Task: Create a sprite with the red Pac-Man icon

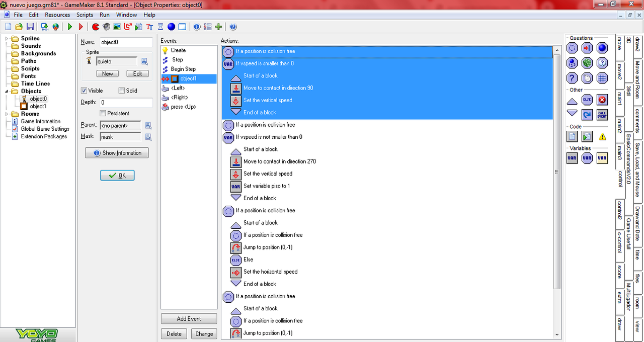Action: point(95,27)
